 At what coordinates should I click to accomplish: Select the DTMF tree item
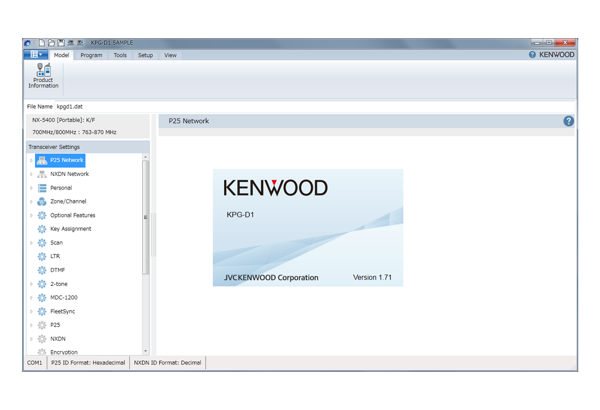[57, 270]
